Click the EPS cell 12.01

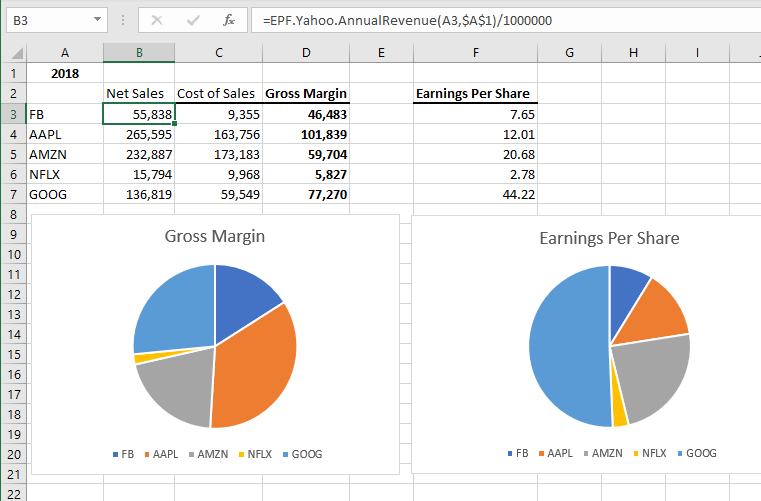tap(476, 134)
